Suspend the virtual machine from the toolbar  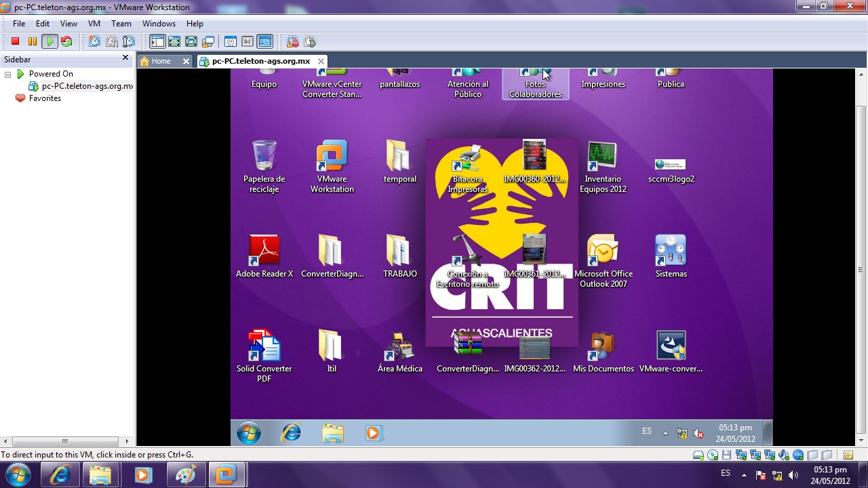32,41
